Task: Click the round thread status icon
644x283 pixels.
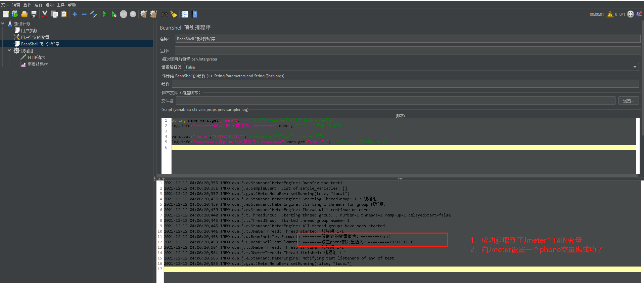Action: click(x=631, y=14)
